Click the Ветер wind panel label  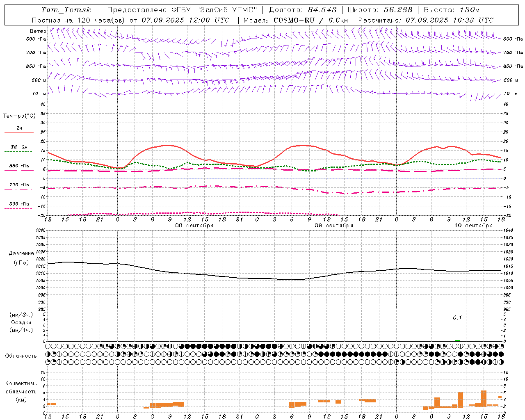[x=38, y=31]
